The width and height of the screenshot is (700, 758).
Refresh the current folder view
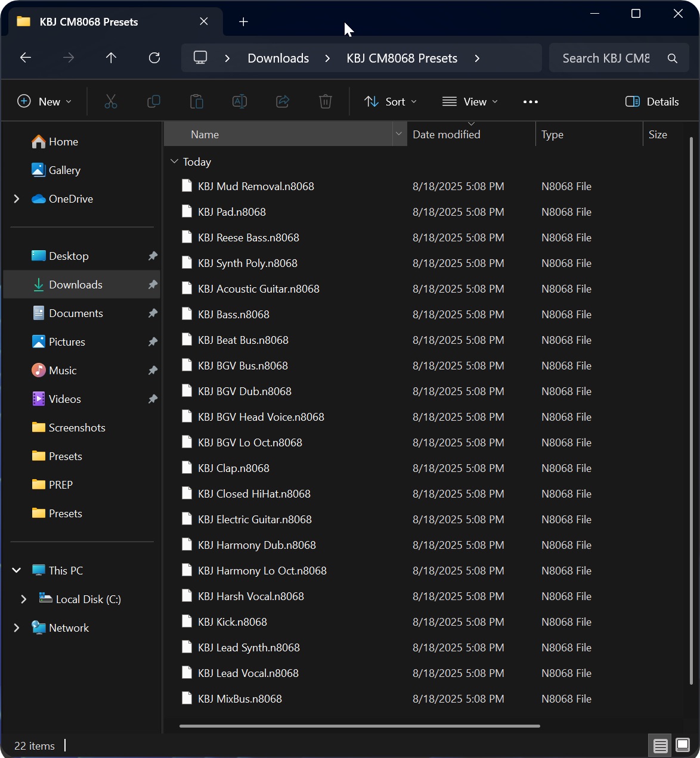[154, 58]
